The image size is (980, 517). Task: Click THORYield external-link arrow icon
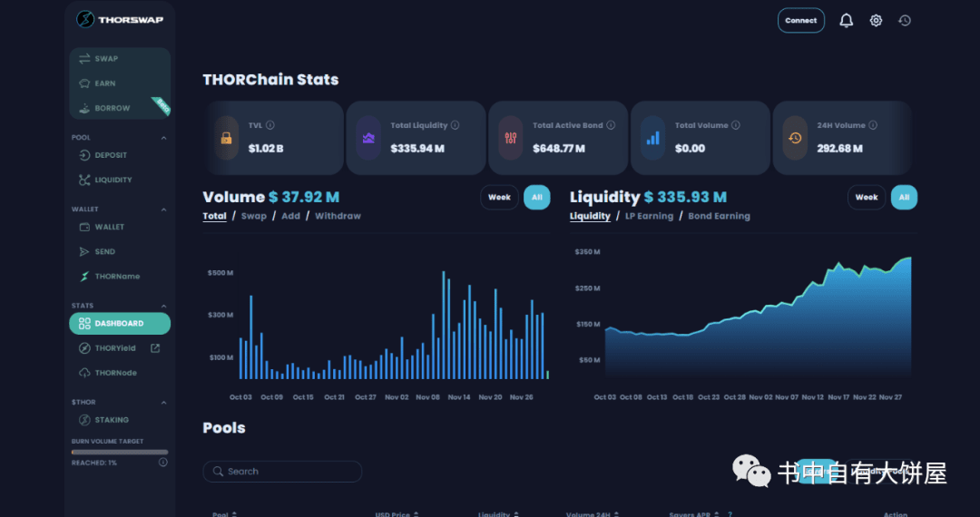pyautogui.click(x=155, y=347)
